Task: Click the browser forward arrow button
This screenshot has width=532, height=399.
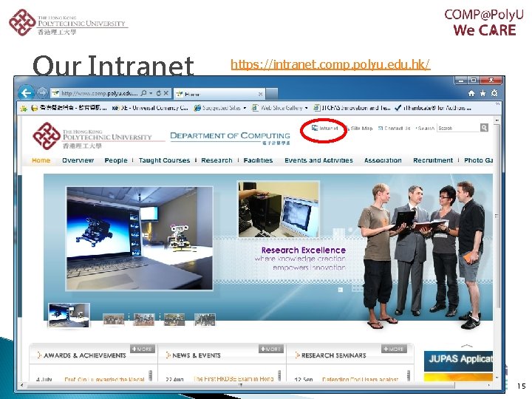Action: point(42,92)
